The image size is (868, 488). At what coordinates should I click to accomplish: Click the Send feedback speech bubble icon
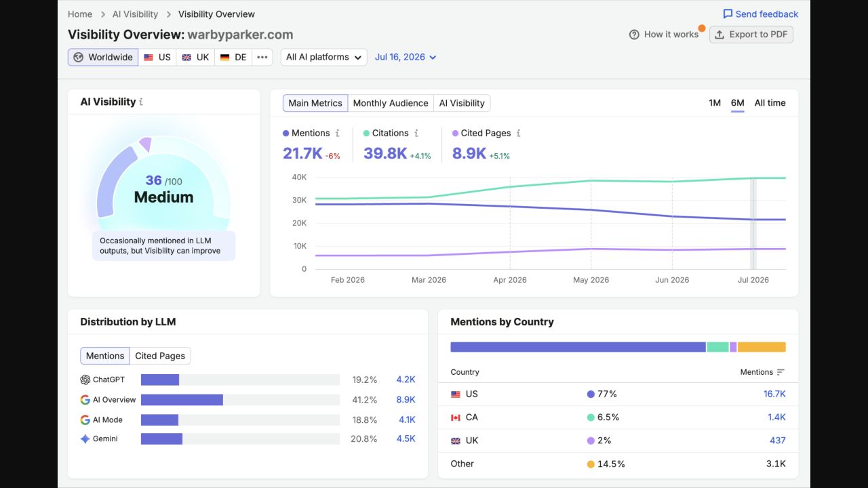[728, 14]
